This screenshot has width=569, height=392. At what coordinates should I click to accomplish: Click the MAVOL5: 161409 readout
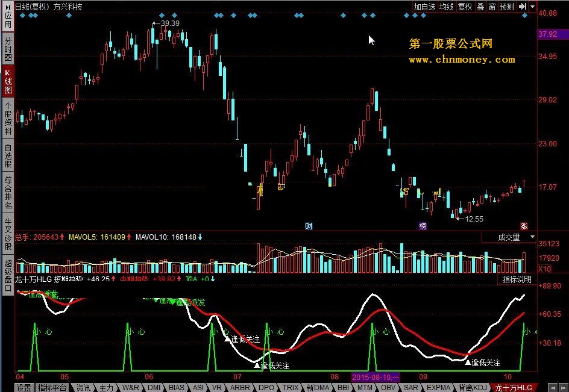point(100,237)
